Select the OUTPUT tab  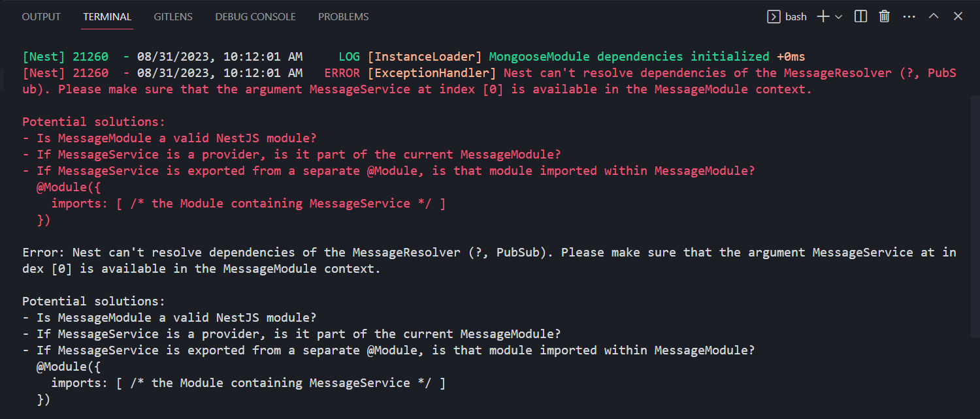(x=41, y=16)
